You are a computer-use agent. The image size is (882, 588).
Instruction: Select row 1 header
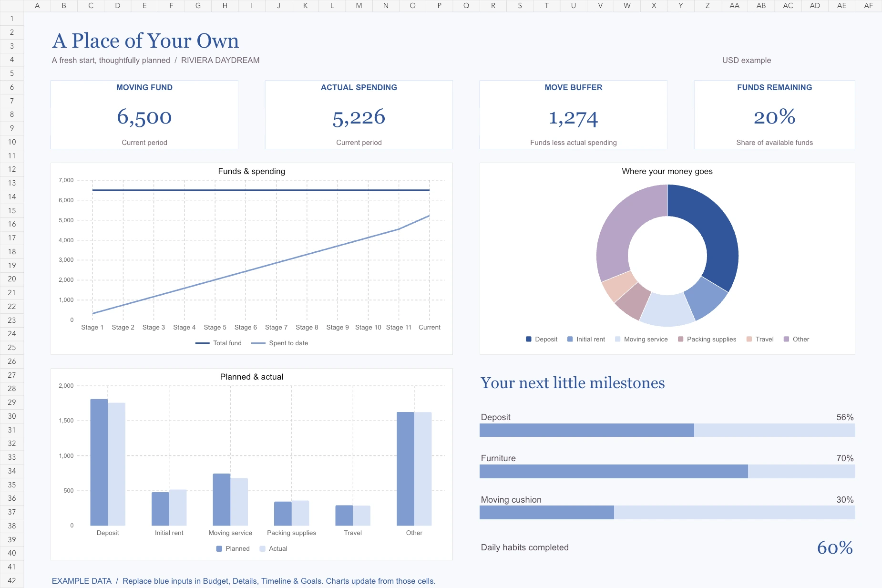pyautogui.click(x=12, y=19)
